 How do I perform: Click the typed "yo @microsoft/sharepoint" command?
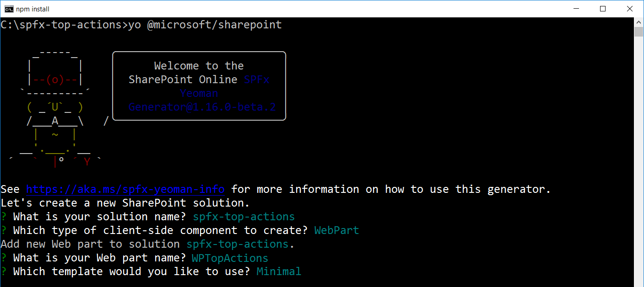click(x=205, y=25)
